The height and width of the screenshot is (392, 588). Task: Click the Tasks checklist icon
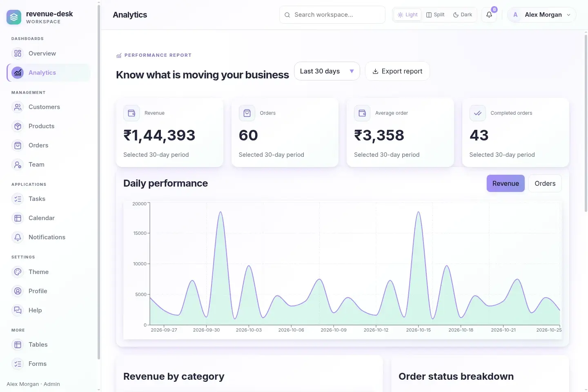pos(18,199)
